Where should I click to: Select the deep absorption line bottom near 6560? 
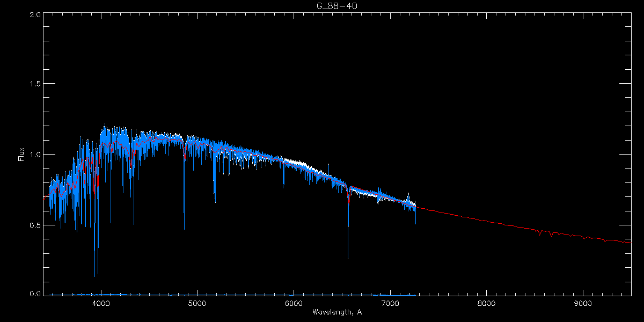(x=348, y=258)
